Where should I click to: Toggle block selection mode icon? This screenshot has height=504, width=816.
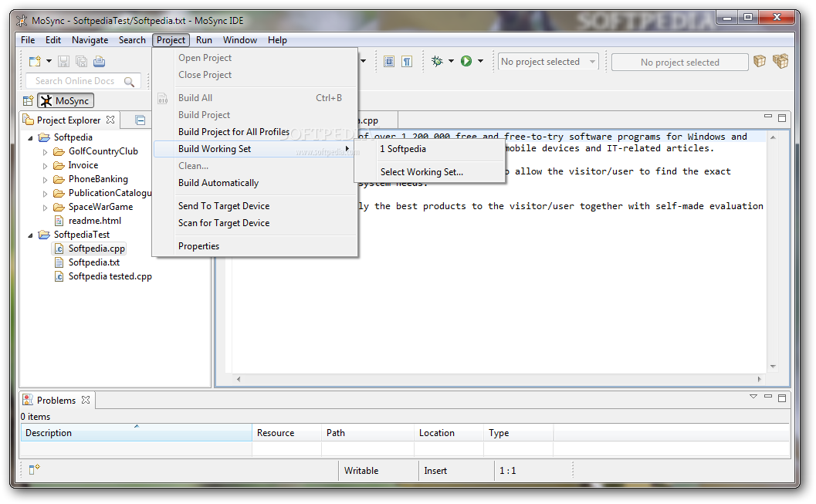(389, 62)
